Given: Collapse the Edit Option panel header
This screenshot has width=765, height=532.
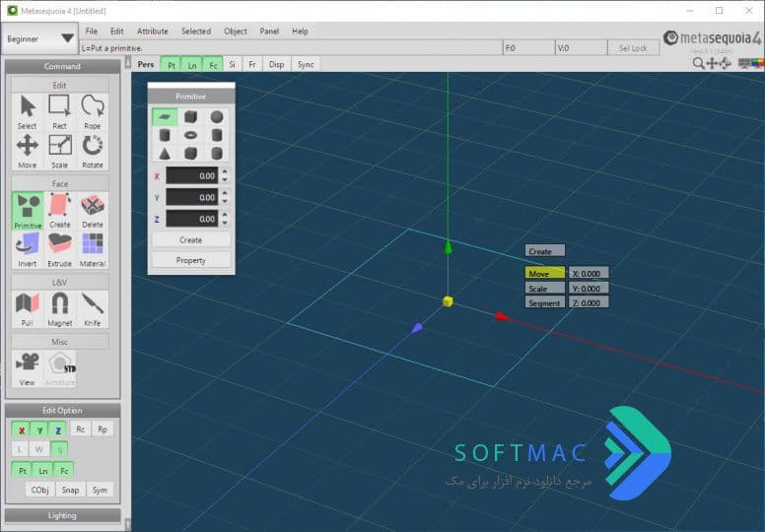Looking at the screenshot, I should point(62,411).
